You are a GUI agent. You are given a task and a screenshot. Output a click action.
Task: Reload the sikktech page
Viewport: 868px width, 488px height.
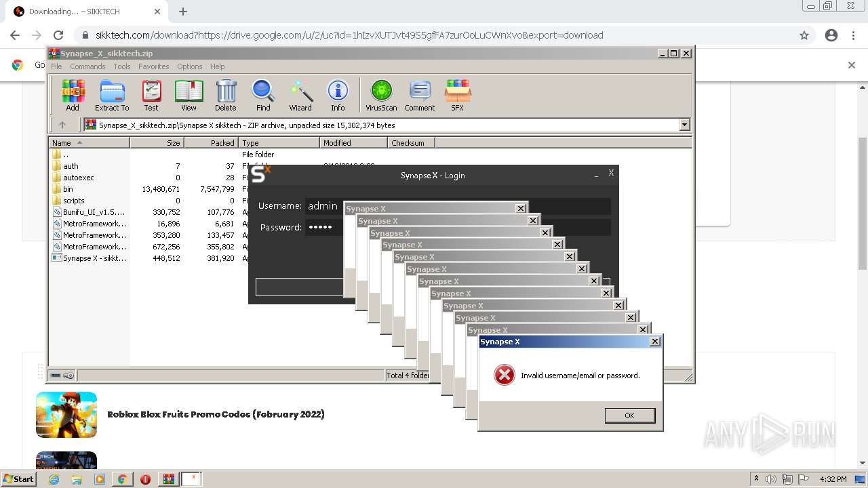coord(58,35)
